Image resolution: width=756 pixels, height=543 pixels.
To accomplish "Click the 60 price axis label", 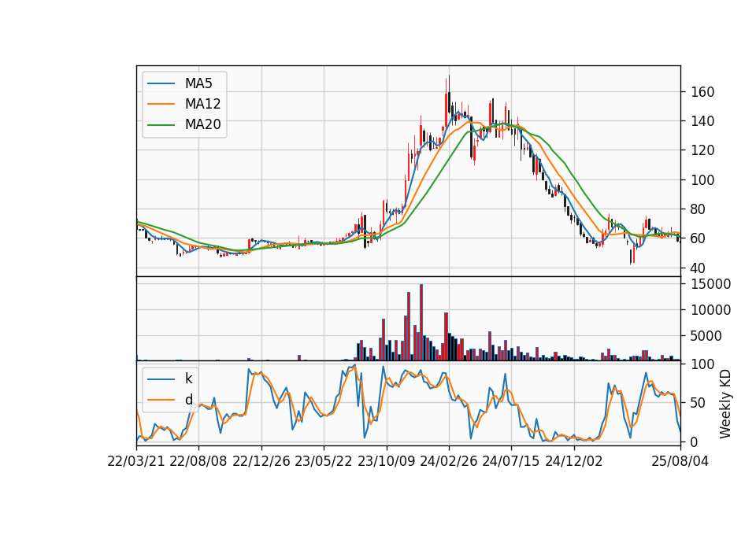I will 699,239.
